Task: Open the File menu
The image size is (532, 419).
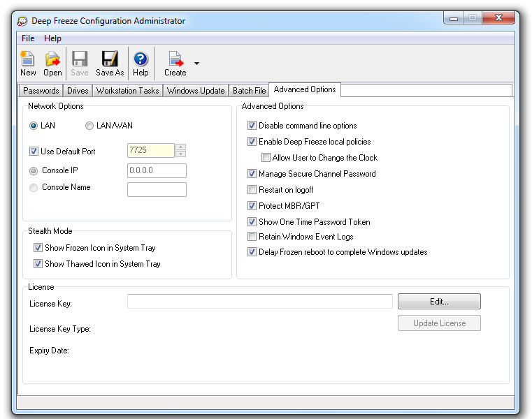Action: [x=28, y=38]
